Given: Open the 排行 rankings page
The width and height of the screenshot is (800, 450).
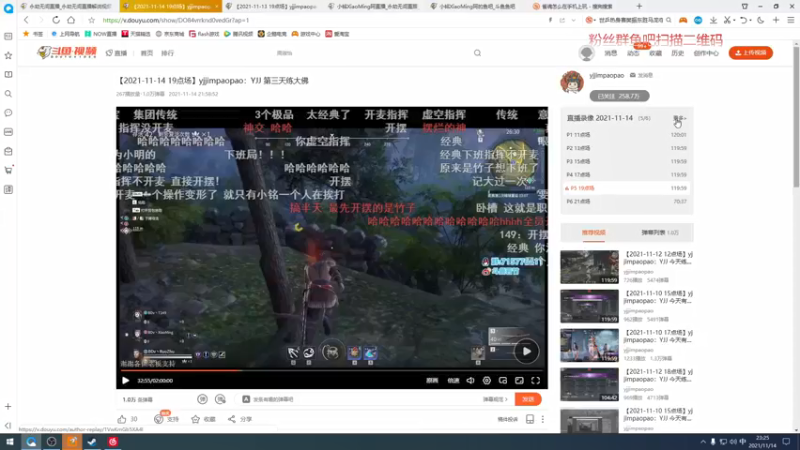Looking at the screenshot, I should [167, 53].
